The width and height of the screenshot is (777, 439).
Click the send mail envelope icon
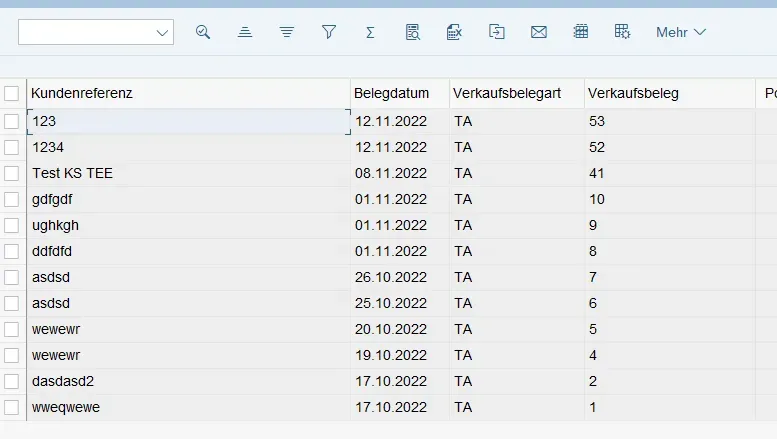539,32
